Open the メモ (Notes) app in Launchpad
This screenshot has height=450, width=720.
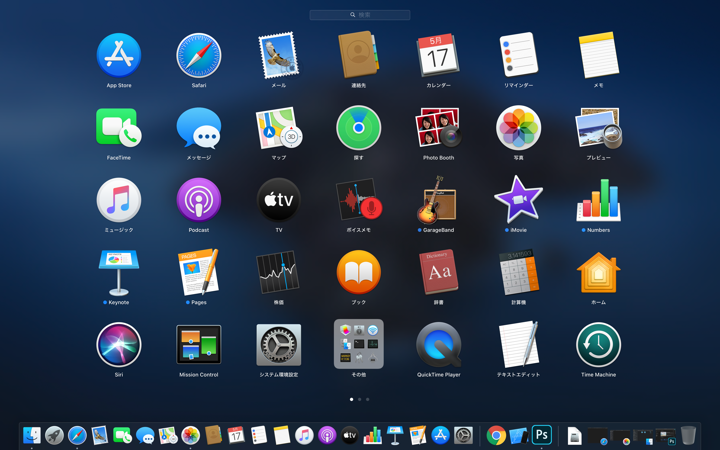(598, 55)
